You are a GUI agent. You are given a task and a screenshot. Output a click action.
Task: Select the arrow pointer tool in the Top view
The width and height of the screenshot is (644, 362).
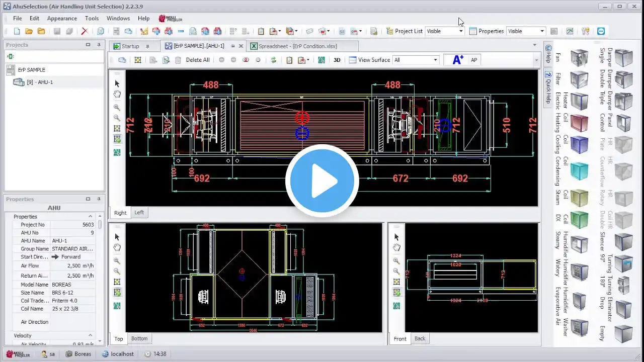[117, 237]
